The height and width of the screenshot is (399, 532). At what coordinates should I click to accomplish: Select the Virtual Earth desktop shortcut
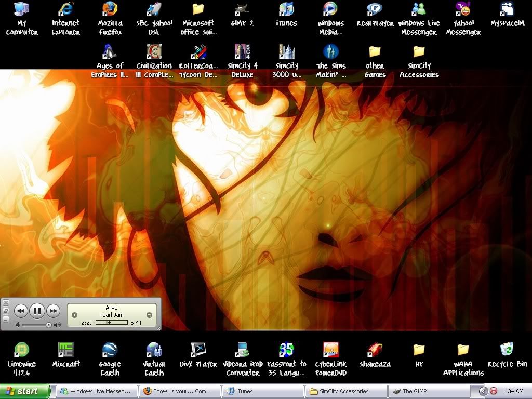point(154,359)
